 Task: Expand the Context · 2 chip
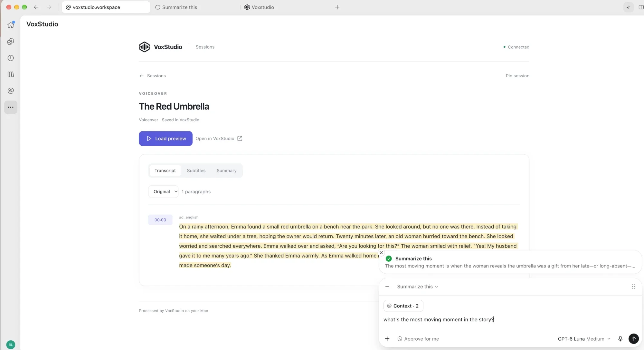[x=403, y=306]
